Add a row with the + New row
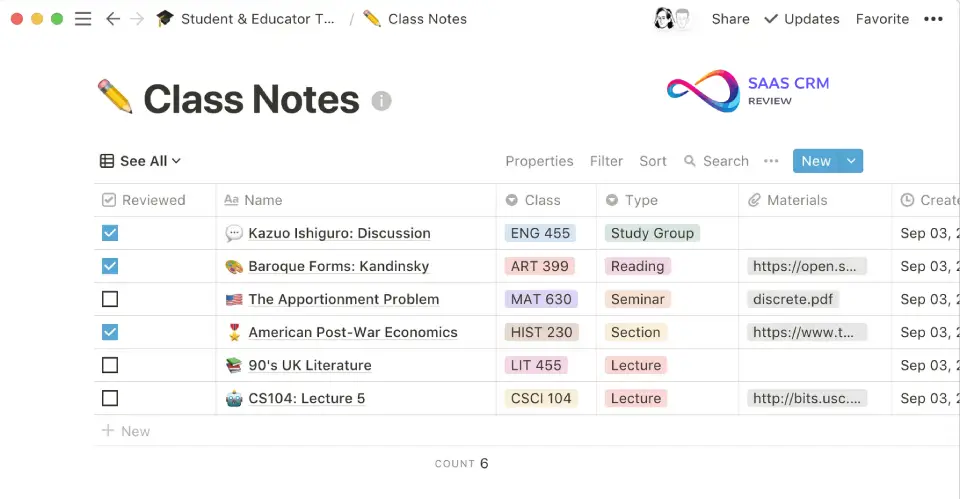The width and height of the screenshot is (960, 499). [x=126, y=431]
